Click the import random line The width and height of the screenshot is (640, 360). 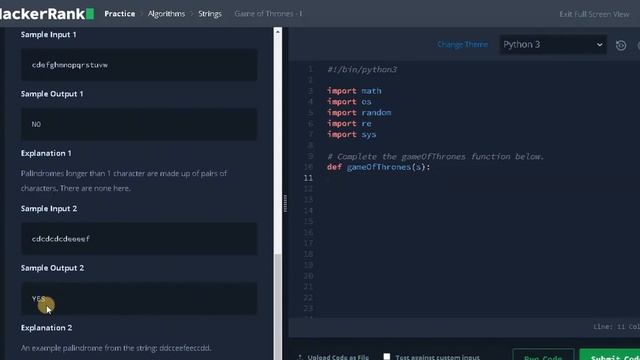359,113
